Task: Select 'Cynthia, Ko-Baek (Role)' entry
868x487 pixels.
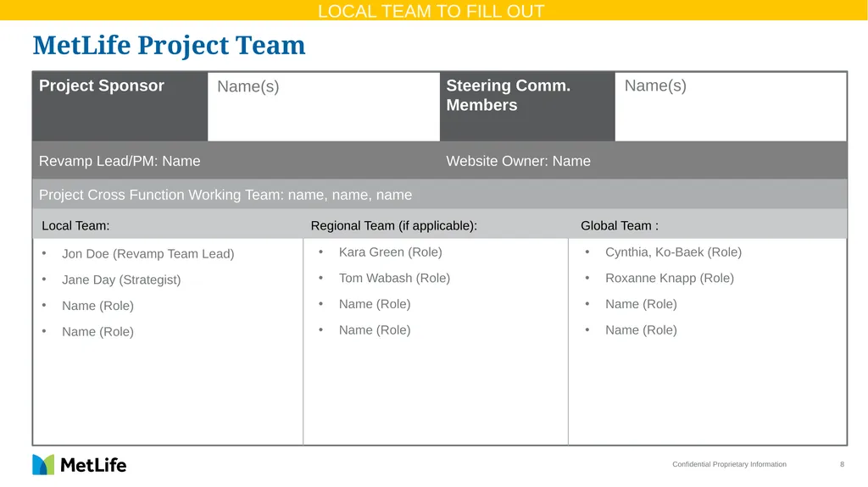Action: coord(673,252)
